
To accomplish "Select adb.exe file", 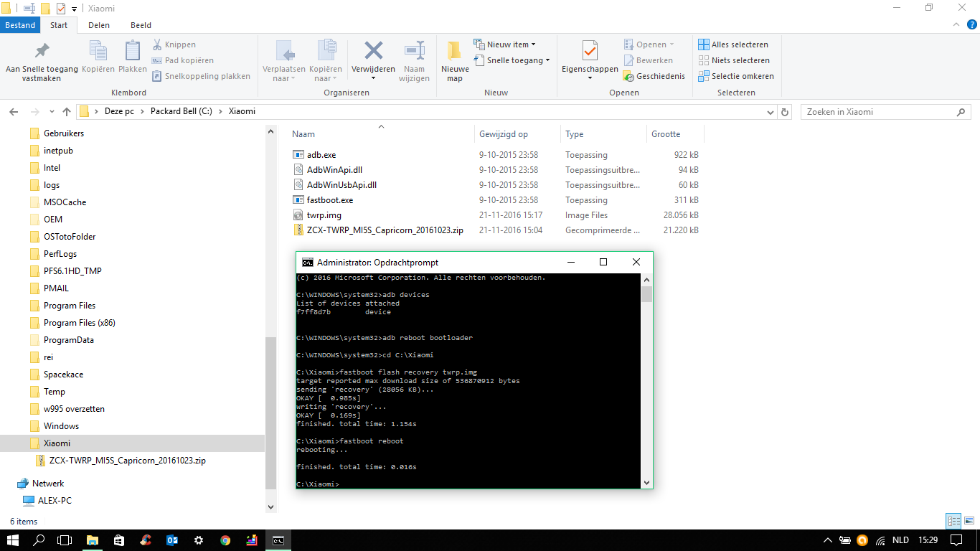I will pyautogui.click(x=321, y=155).
